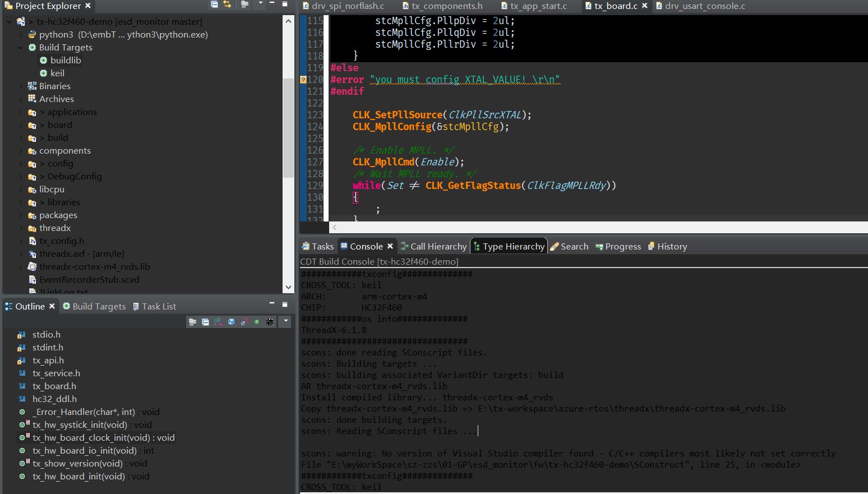Collapse the tx-hc32f460-demo project node
The width and height of the screenshot is (868, 494).
pos(10,22)
